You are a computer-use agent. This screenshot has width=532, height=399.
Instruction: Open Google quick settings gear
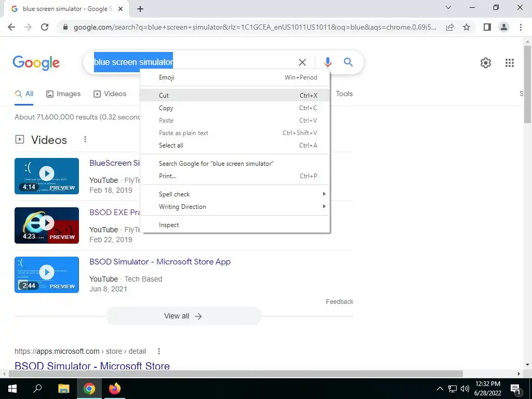pyautogui.click(x=486, y=63)
